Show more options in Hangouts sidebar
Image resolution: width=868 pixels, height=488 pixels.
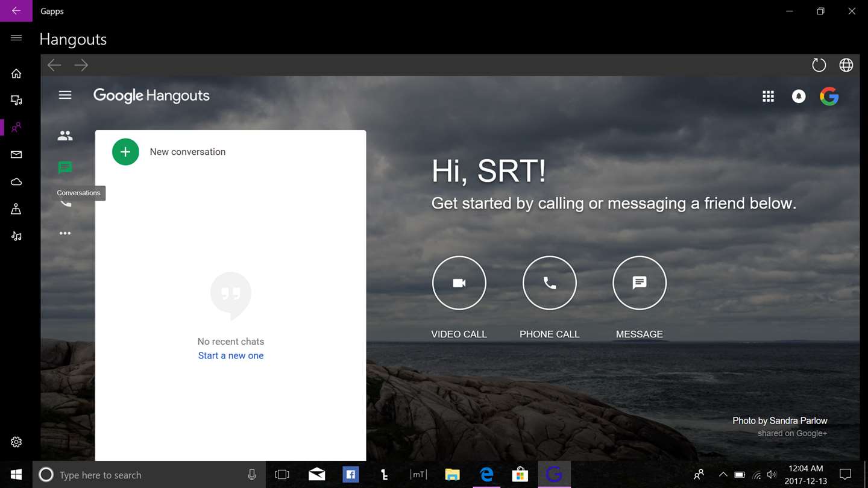65,233
